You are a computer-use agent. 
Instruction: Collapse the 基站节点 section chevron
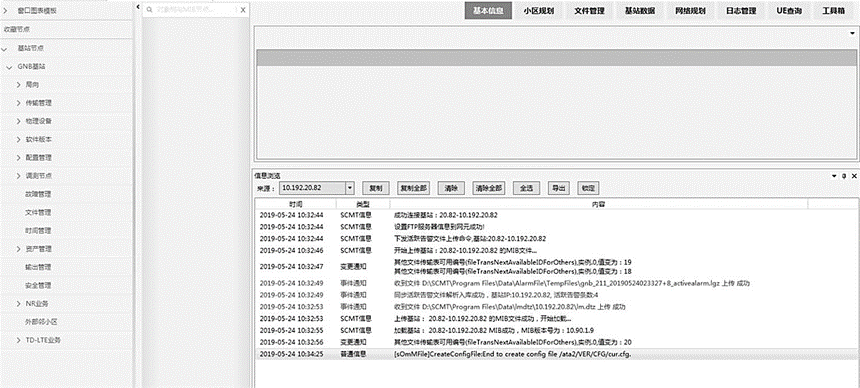4,49
